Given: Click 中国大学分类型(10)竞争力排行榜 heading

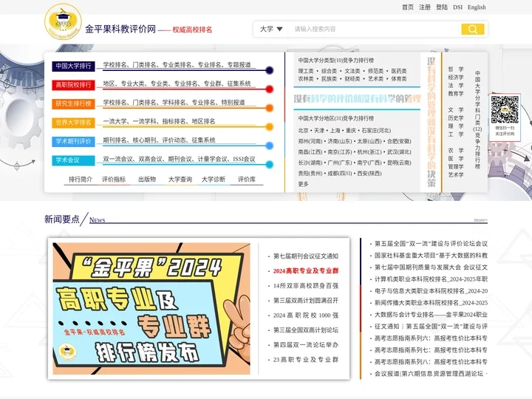Looking at the screenshot, I should click(x=336, y=61).
